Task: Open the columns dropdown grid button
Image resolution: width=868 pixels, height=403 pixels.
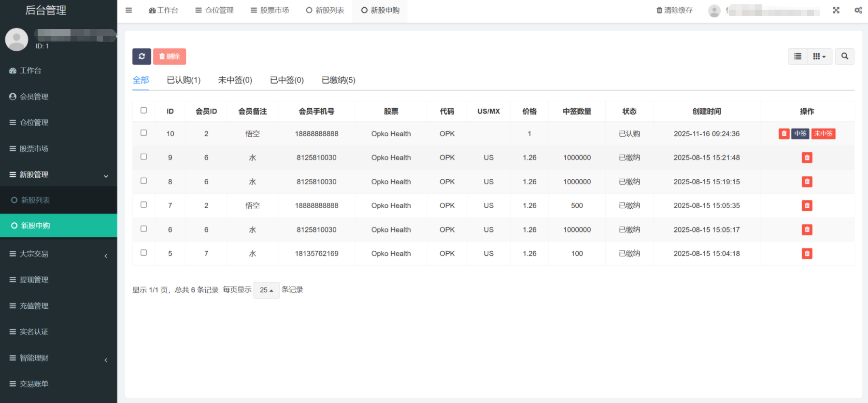Action: click(x=819, y=57)
